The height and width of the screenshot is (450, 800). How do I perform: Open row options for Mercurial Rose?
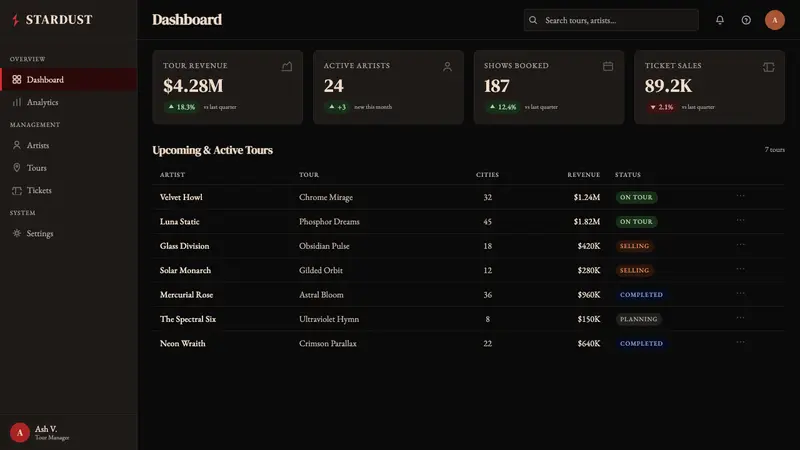pyautogui.click(x=740, y=293)
